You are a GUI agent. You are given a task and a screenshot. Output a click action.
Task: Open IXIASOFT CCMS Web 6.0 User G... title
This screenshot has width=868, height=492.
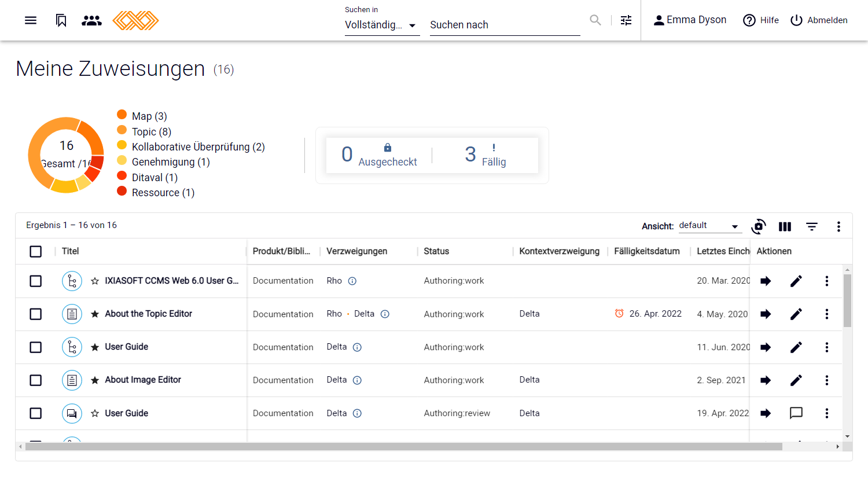(x=172, y=281)
